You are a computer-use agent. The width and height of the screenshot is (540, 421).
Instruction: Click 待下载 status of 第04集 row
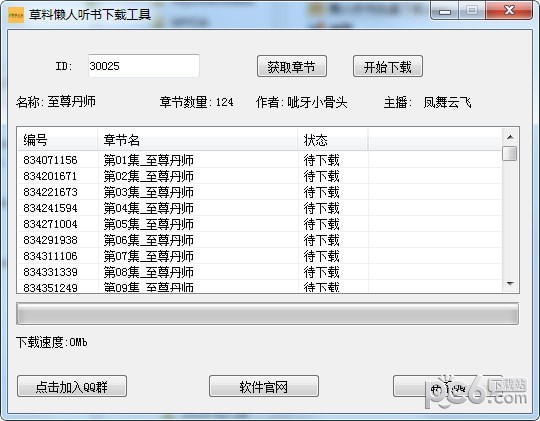pyautogui.click(x=321, y=208)
